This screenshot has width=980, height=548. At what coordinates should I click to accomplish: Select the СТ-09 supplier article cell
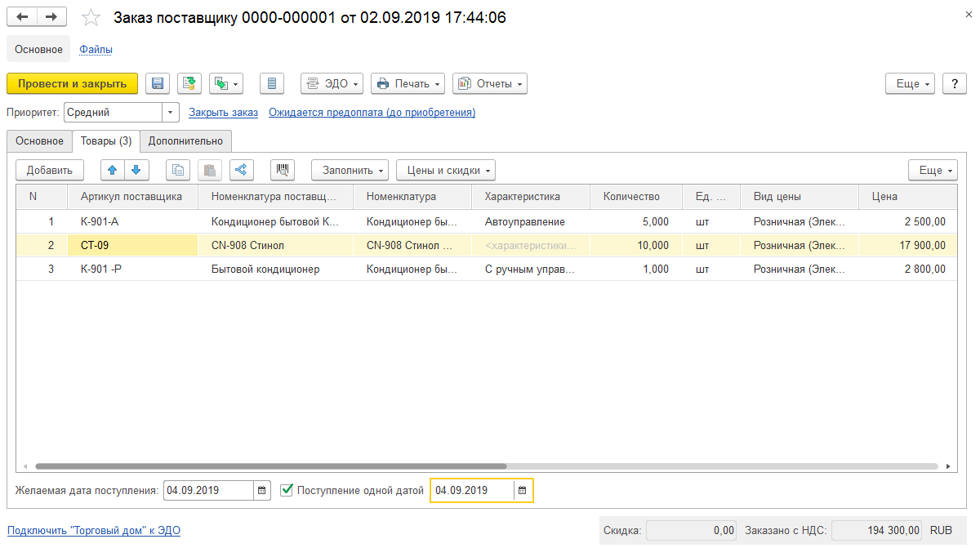tap(132, 245)
